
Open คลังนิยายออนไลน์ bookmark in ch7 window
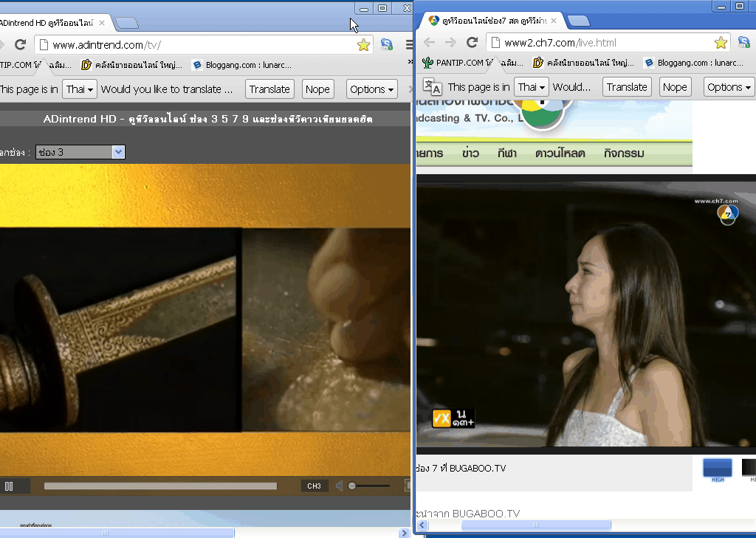point(583,63)
